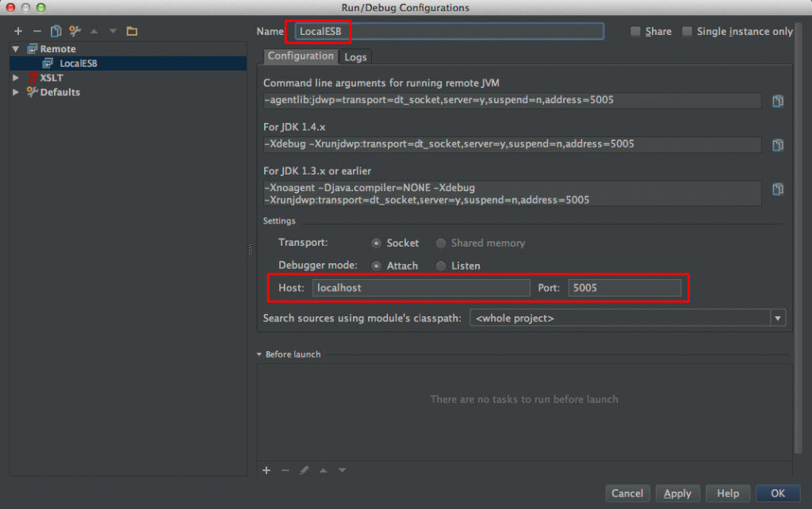Screen dimensions: 812x509
Task: Click the -Xnoagent JDK 1.3.x arguments field
Action: click(x=512, y=193)
